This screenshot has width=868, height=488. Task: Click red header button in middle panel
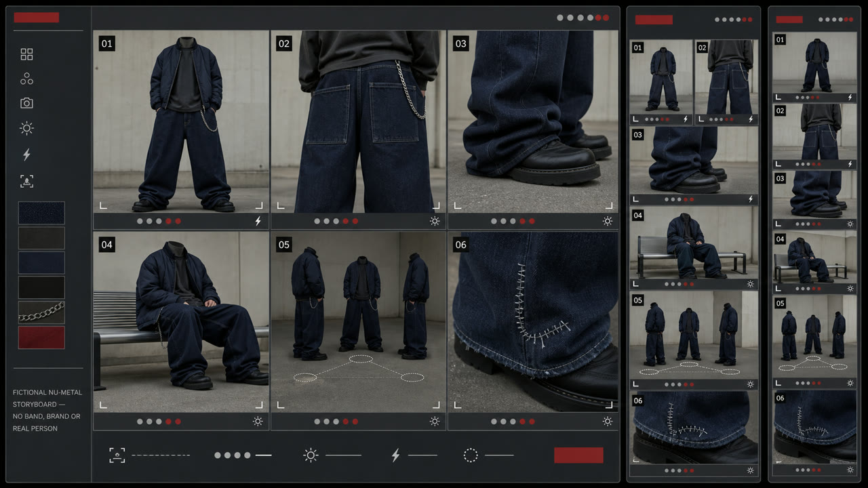coord(654,20)
